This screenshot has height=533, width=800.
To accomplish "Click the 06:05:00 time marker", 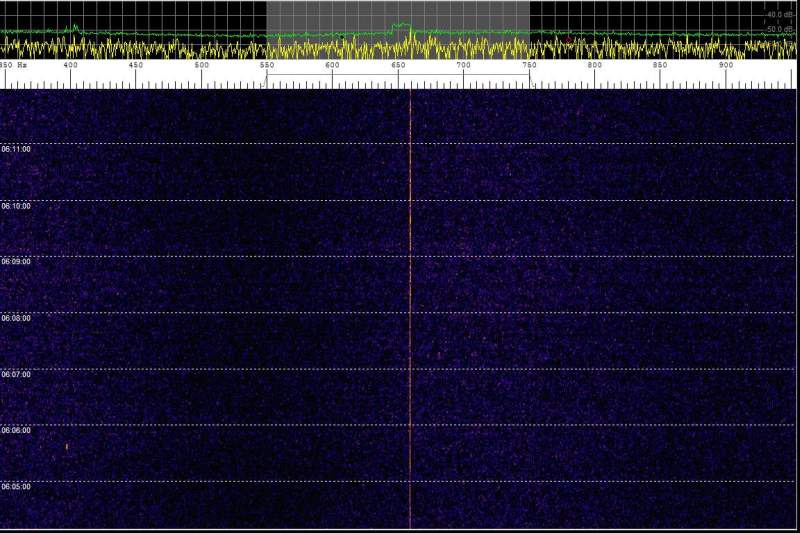I will (16, 487).
